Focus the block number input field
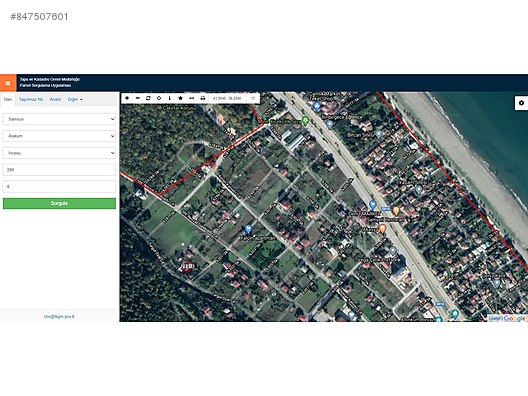528x396 pixels. [59, 170]
